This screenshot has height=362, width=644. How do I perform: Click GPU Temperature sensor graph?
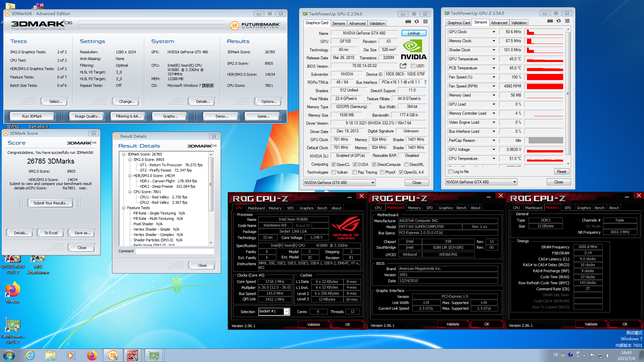coord(545,59)
